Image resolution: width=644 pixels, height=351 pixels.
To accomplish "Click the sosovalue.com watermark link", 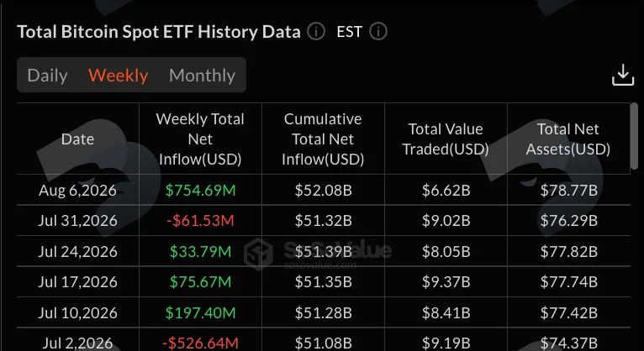I will (x=320, y=265).
